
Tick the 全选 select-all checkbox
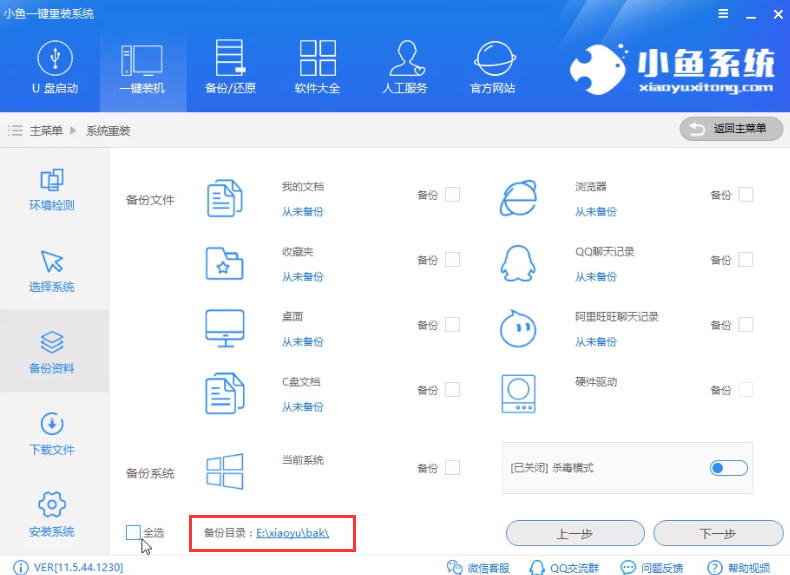tap(133, 532)
